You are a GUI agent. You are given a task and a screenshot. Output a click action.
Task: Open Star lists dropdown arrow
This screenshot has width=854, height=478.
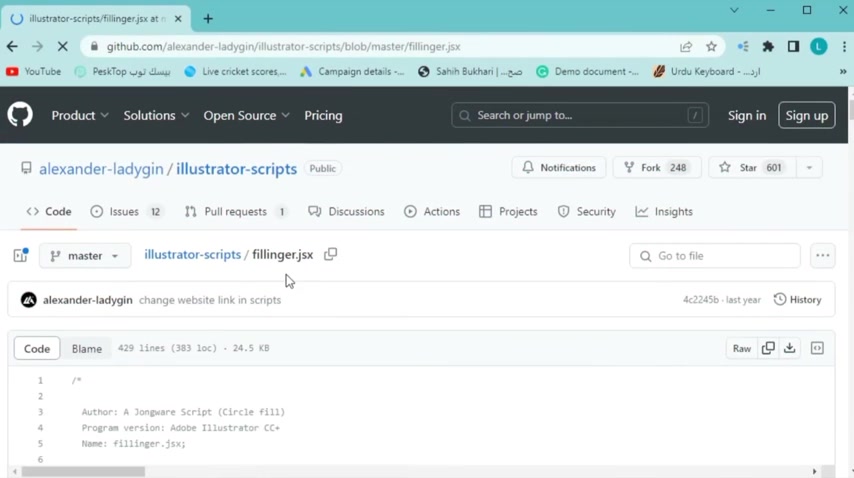[x=809, y=168]
